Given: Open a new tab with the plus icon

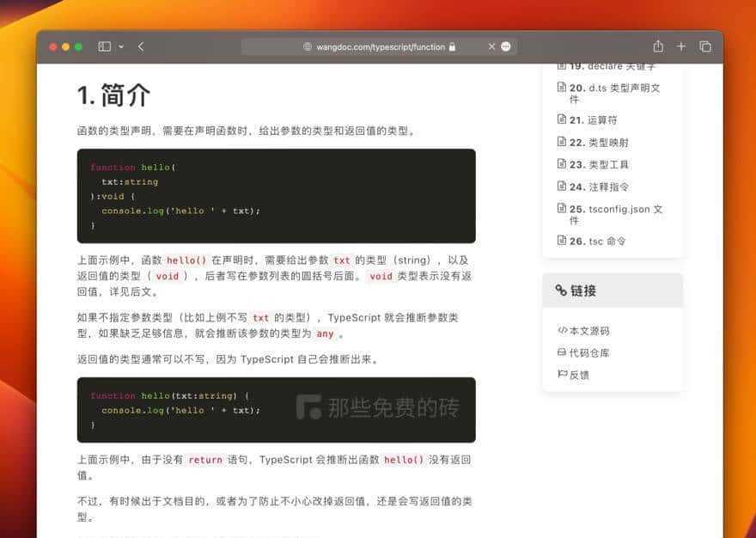Looking at the screenshot, I should [x=681, y=46].
